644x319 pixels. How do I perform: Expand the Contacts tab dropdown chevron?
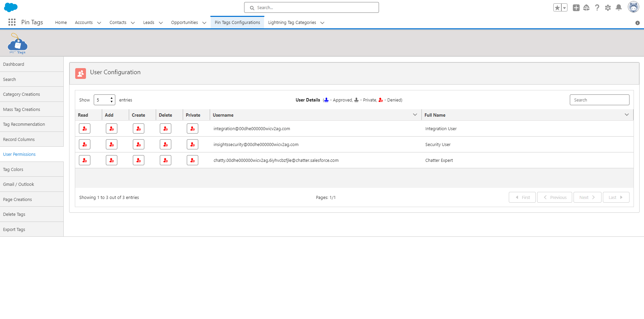click(x=133, y=23)
